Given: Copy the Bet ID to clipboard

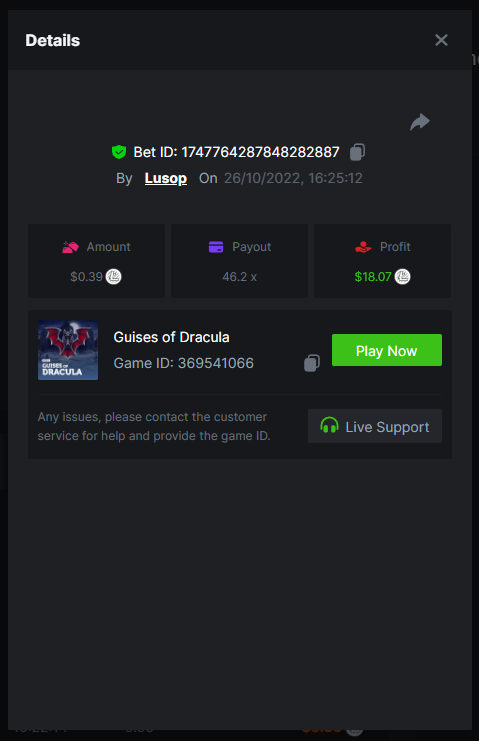Looking at the screenshot, I should tap(358, 152).
